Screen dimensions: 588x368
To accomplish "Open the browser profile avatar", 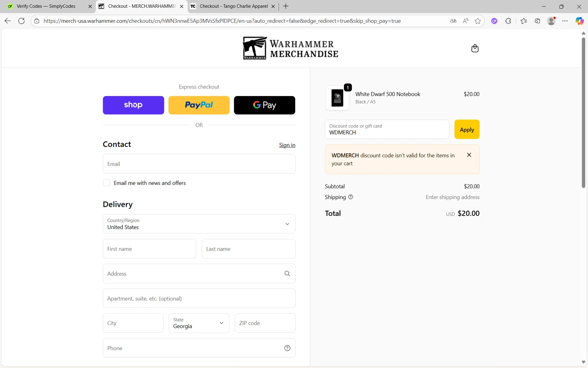I will tap(551, 21).
